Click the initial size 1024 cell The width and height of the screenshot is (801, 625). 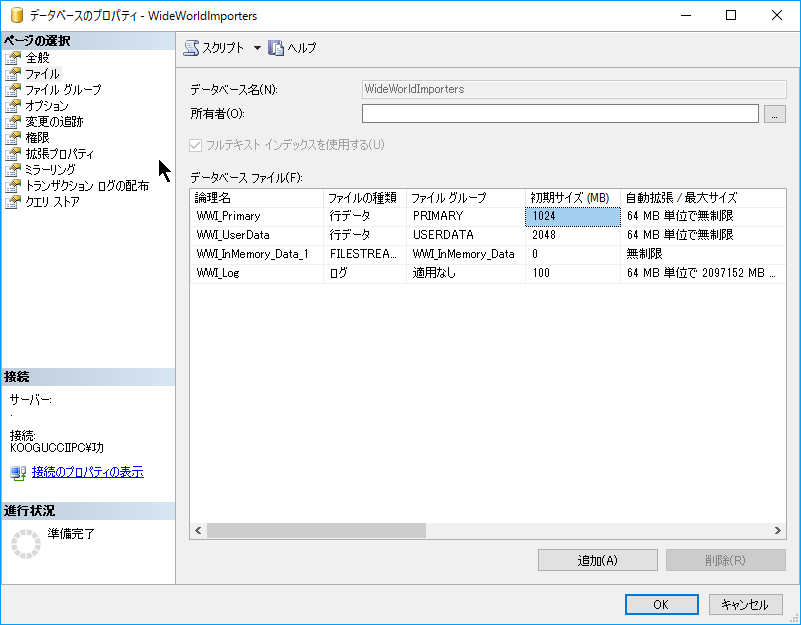pos(573,216)
